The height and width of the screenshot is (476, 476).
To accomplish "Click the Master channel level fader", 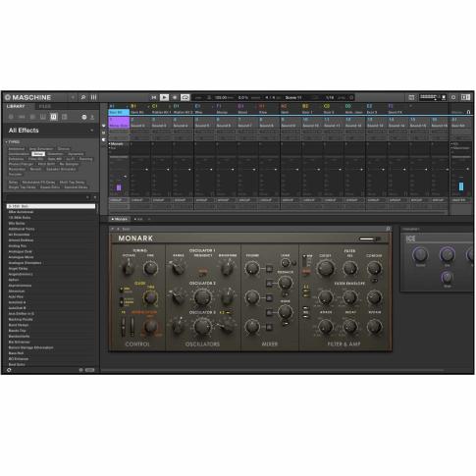I will 468,170.
